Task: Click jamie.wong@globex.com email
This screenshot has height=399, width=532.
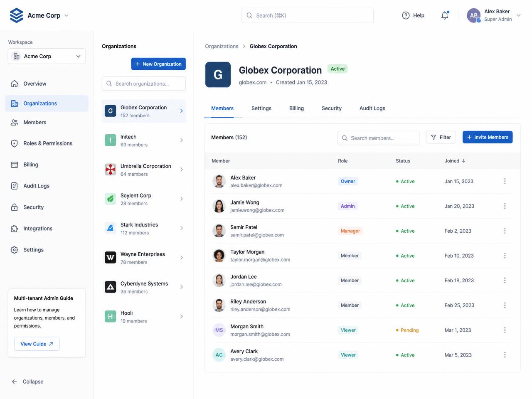Action: click(x=257, y=210)
